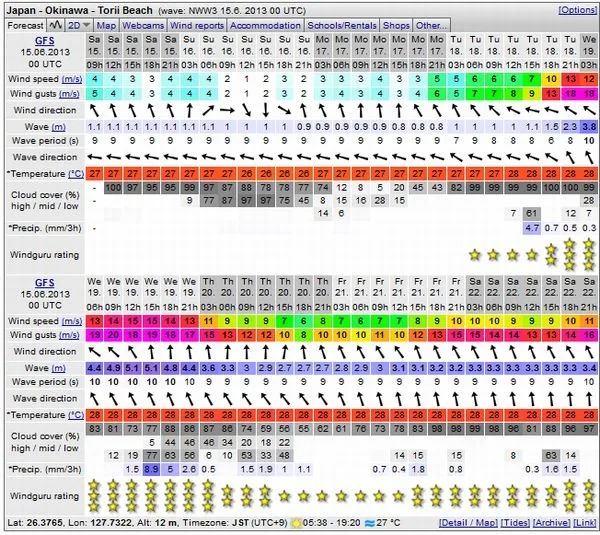
Task: Select the wave height cell 2.3
Action: (570, 127)
